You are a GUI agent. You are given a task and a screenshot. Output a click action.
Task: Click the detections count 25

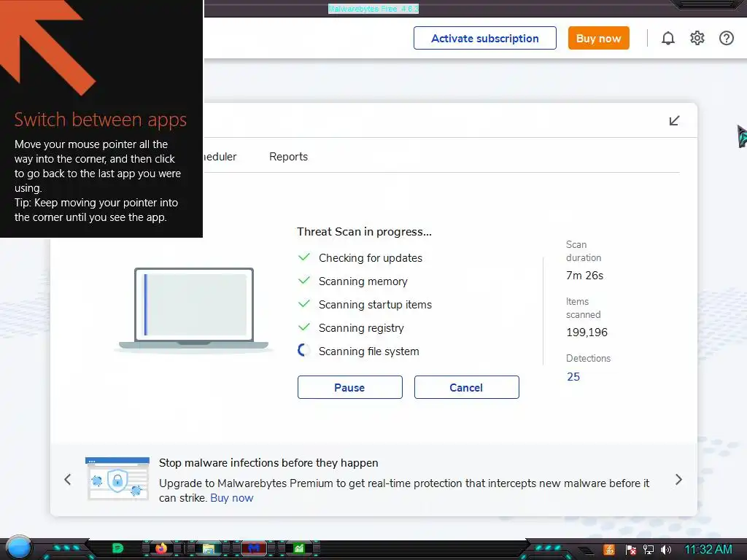573,377
